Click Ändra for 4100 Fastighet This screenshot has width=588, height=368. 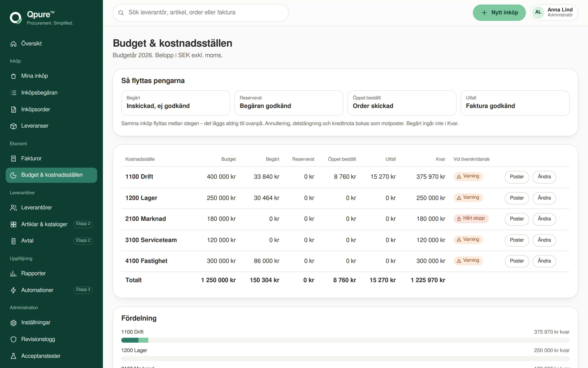coord(544,261)
